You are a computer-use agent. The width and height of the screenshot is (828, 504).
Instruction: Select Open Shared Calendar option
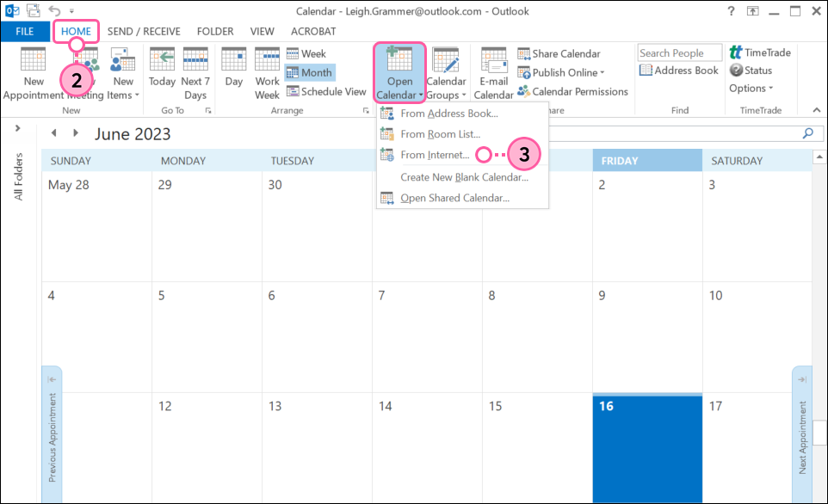pyautogui.click(x=462, y=198)
